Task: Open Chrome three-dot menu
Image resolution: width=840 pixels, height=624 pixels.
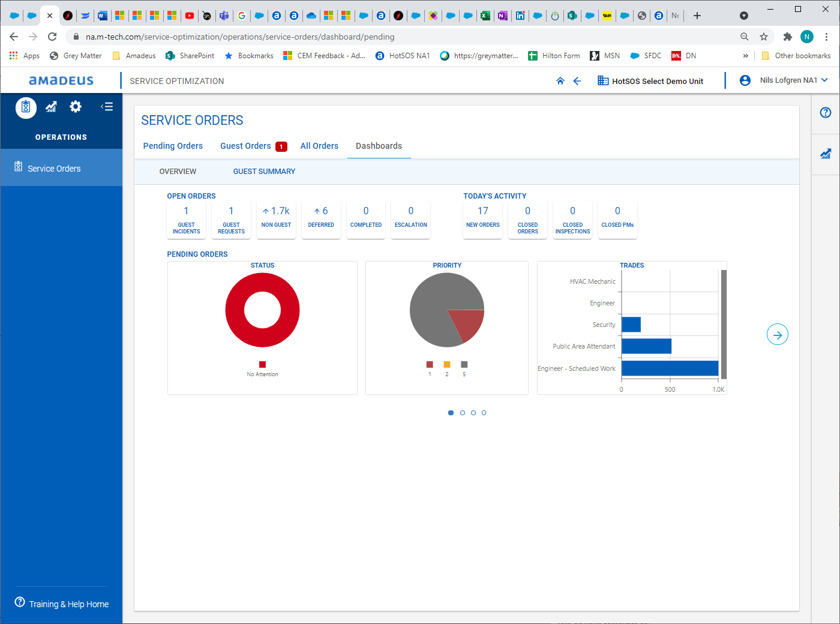Action: click(x=827, y=37)
